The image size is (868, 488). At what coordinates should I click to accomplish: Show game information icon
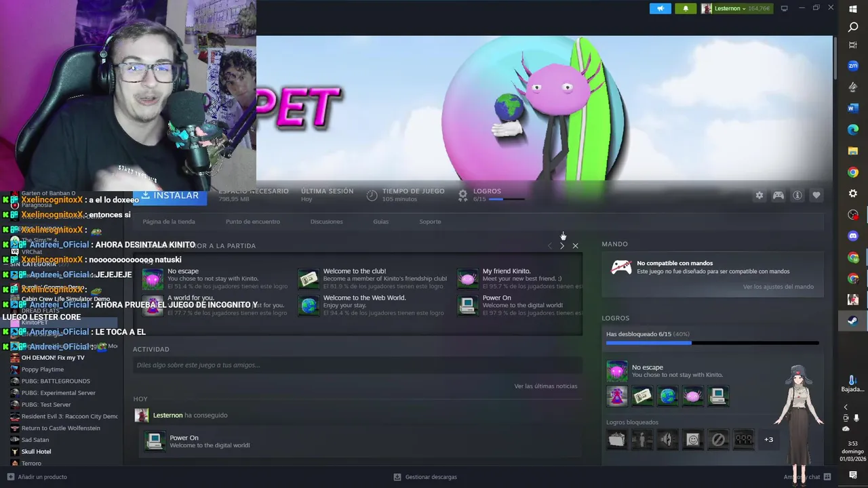(797, 195)
